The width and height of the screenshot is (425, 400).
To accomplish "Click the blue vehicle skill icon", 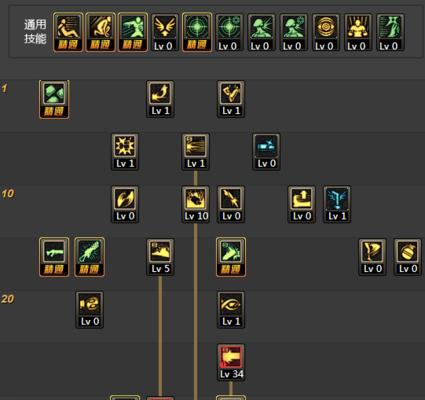I will pos(266,152).
